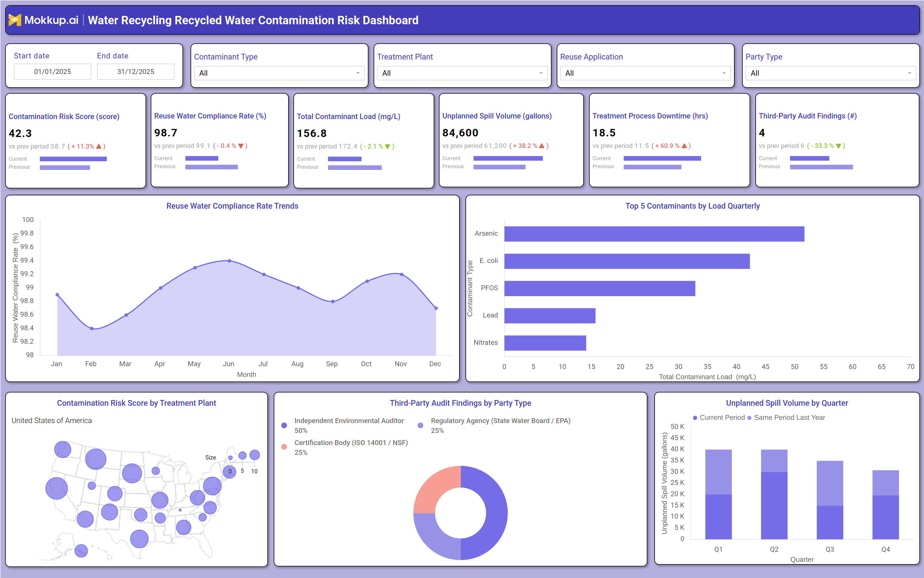This screenshot has height=578, width=924.
Task: Click the Mokkup.ai logo icon
Action: (x=15, y=20)
